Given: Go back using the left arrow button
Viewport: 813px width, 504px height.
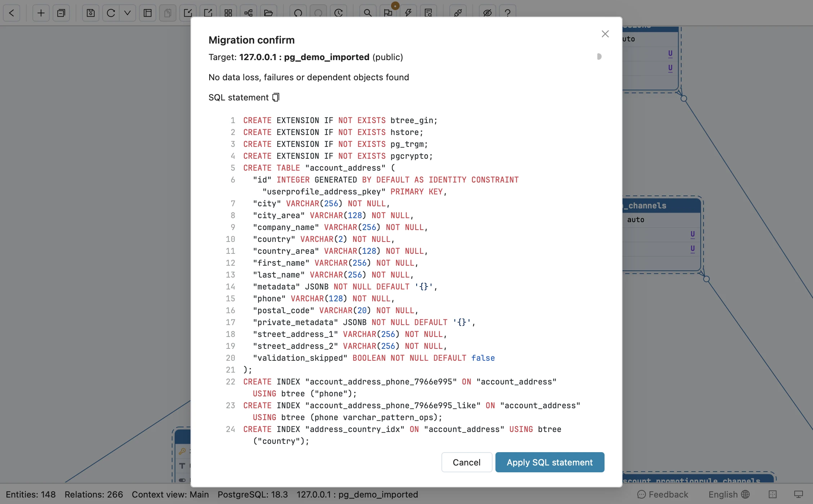Looking at the screenshot, I should (x=12, y=13).
